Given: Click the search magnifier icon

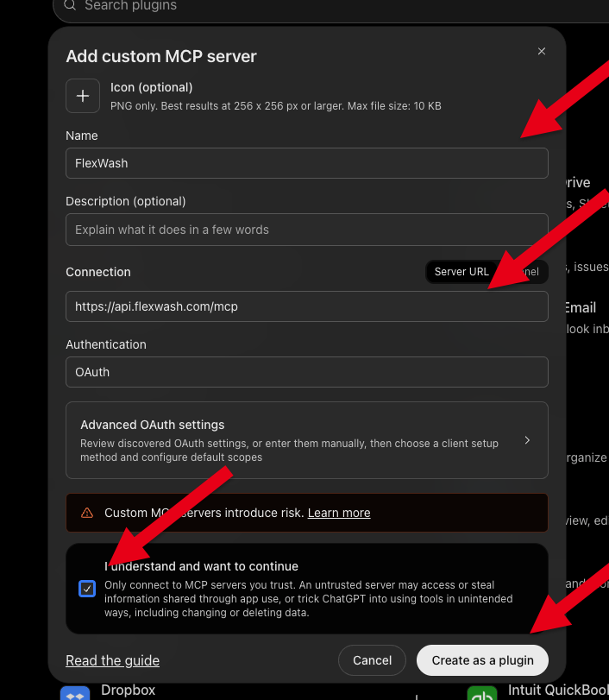Looking at the screenshot, I should pos(70,5).
